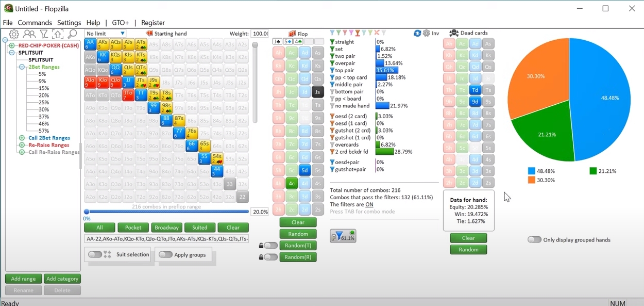The height and width of the screenshot is (306, 644).
Task: Enable the Apply groups switch
Action: coord(165,254)
